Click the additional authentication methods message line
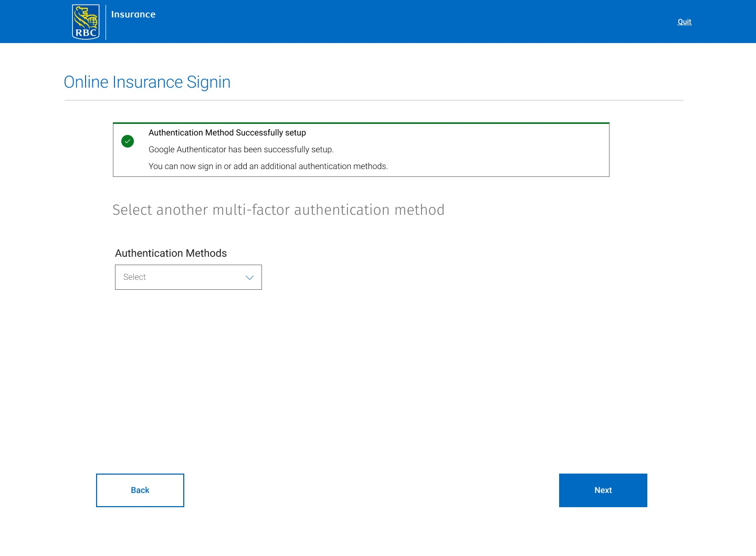The width and height of the screenshot is (756, 556). (268, 166)
